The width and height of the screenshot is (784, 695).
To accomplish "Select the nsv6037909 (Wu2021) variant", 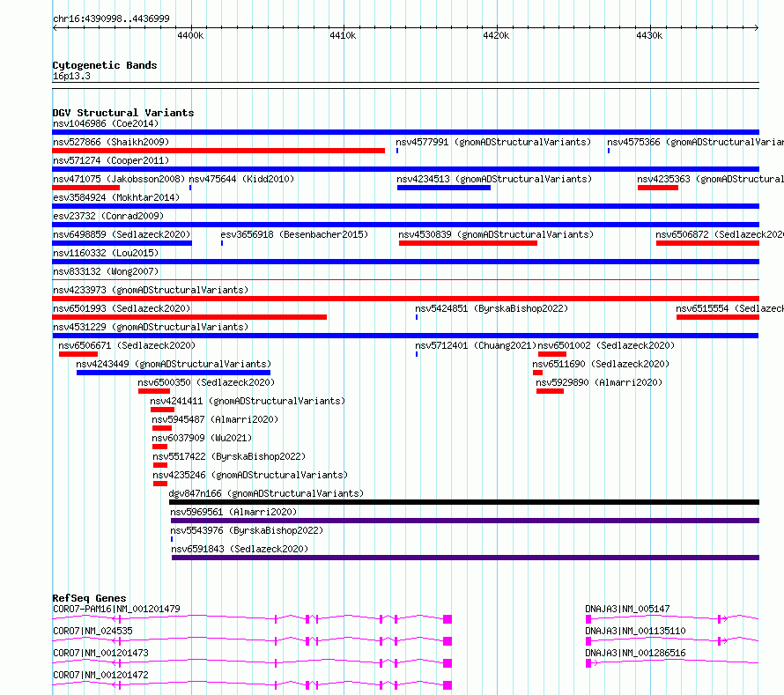I will 202,438.
